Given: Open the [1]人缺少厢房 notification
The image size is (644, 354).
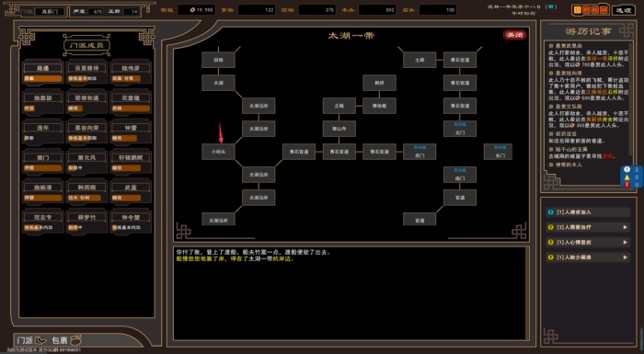Looking at the screenshot, I should (x=588, y=257).
